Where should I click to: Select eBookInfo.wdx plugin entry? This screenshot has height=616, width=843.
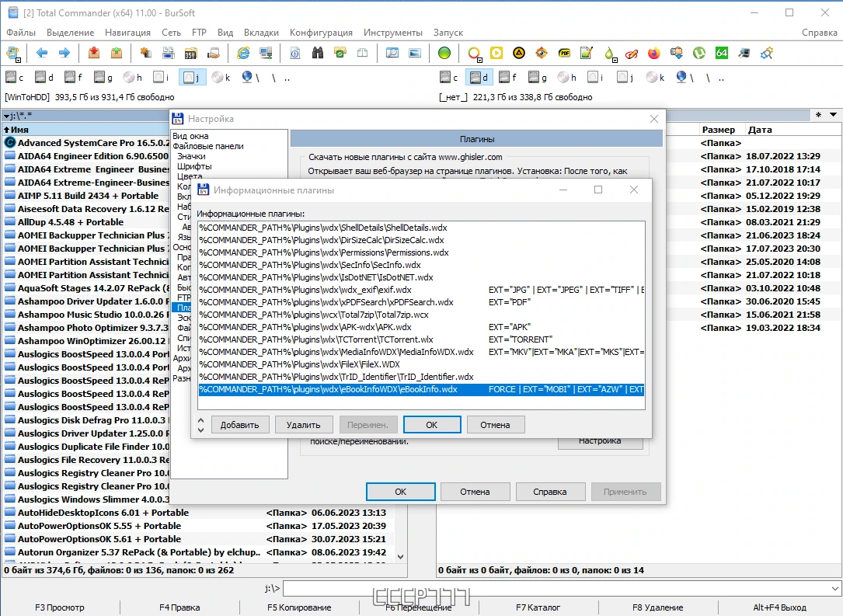(421, 389)
